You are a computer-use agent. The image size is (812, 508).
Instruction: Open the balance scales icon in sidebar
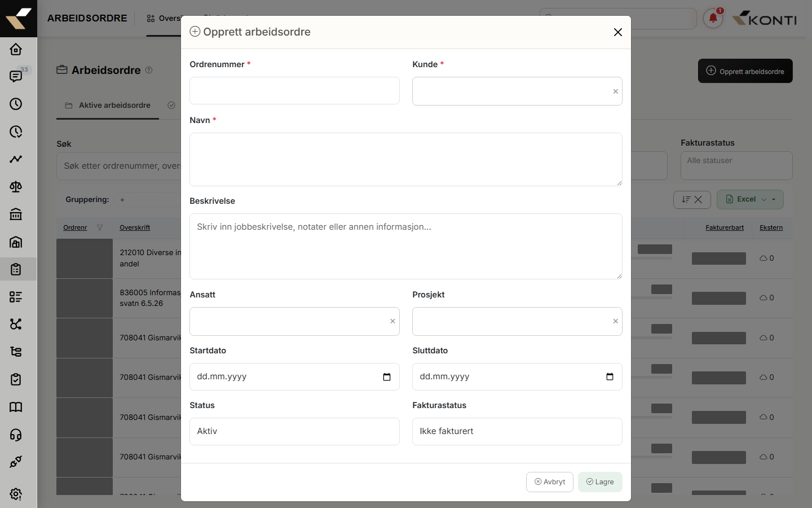(x=16, y=187)
